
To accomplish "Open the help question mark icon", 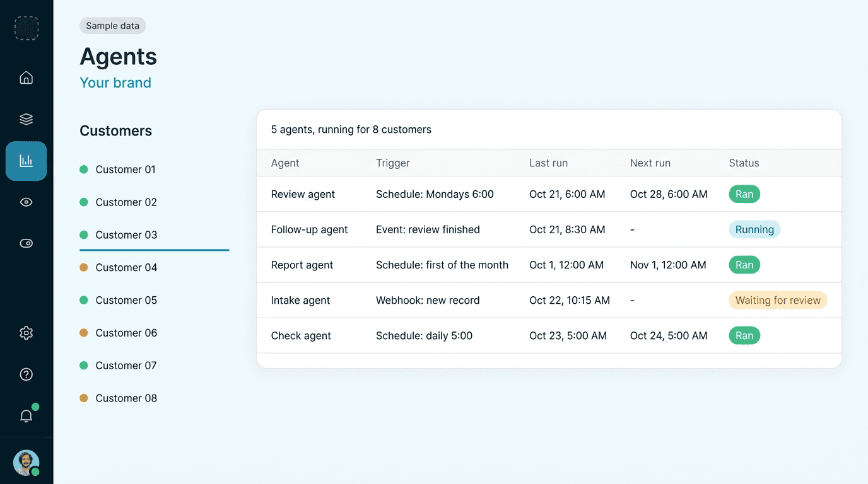I will tap(26, 374).
